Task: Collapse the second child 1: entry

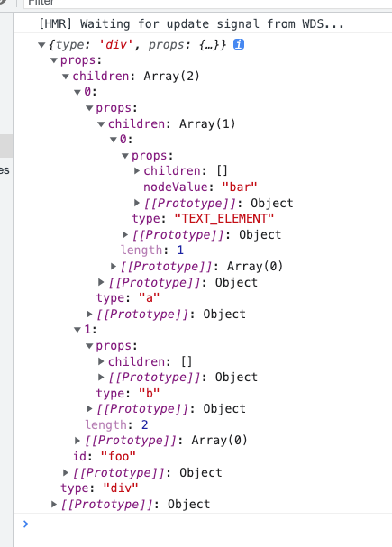Action: coord(77,330)
